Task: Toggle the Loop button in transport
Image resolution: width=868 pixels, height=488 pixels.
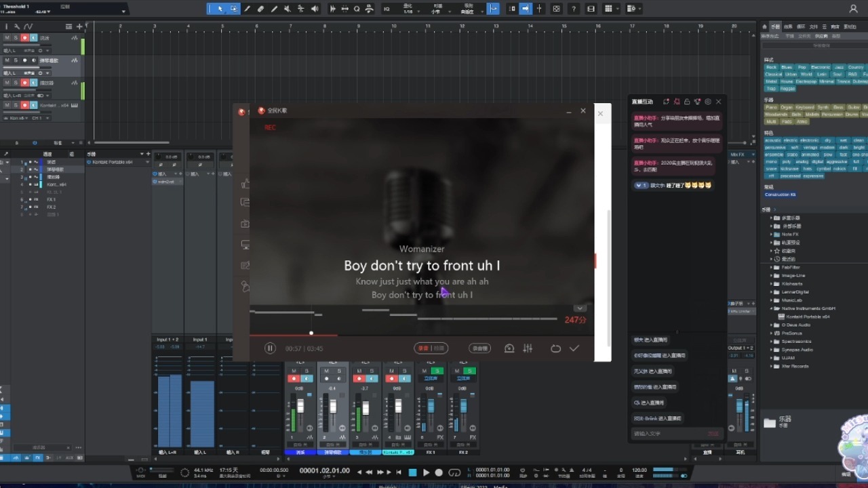Action: pos(454,472)
